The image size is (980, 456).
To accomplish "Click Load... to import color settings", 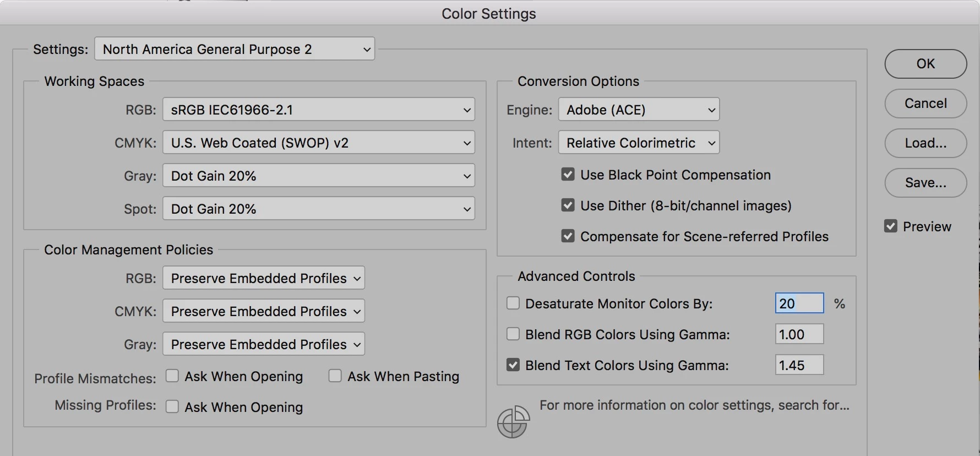I will pos(925,143).
